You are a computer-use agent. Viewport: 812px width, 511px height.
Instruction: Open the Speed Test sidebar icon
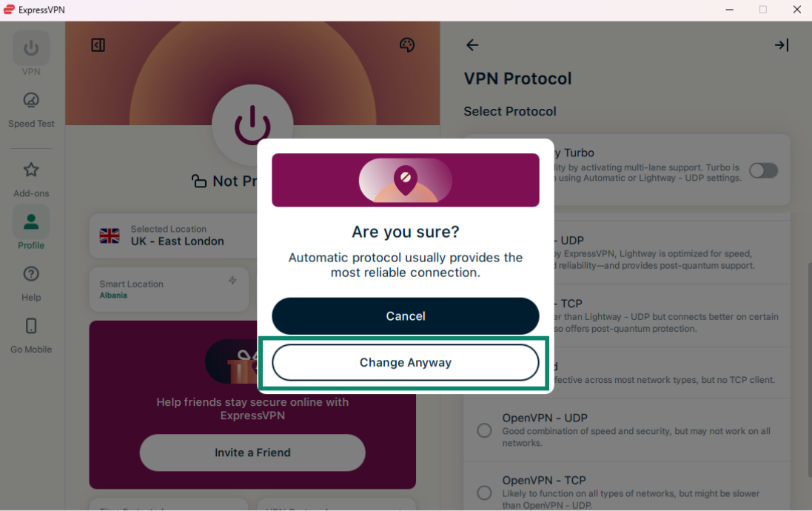coord(31,100)
